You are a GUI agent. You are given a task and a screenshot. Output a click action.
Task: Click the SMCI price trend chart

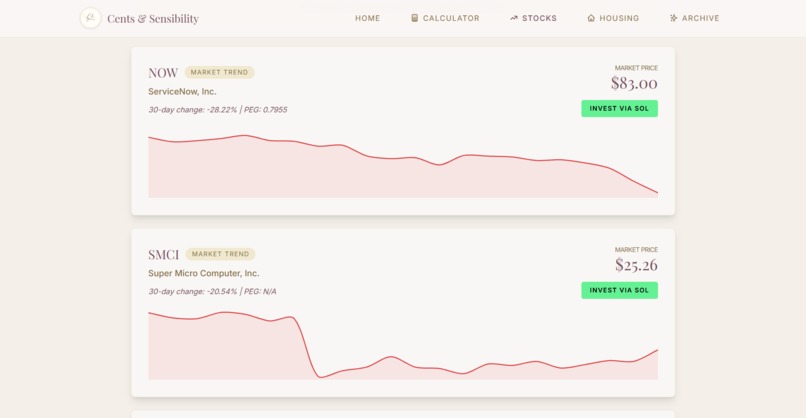click(403, 346)
